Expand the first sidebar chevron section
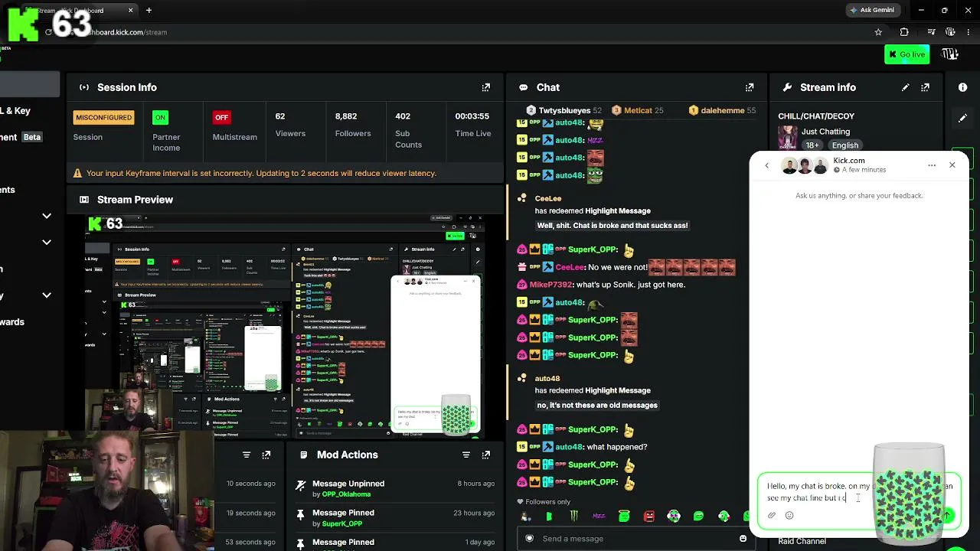This screenshot has height=551, width=980. pos(47,216)
